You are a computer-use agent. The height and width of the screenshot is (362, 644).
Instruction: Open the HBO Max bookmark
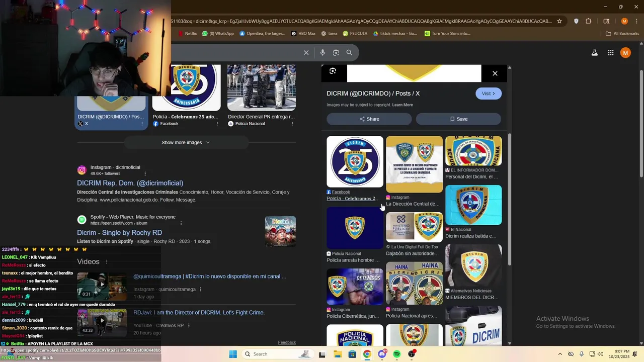[303, 34]
